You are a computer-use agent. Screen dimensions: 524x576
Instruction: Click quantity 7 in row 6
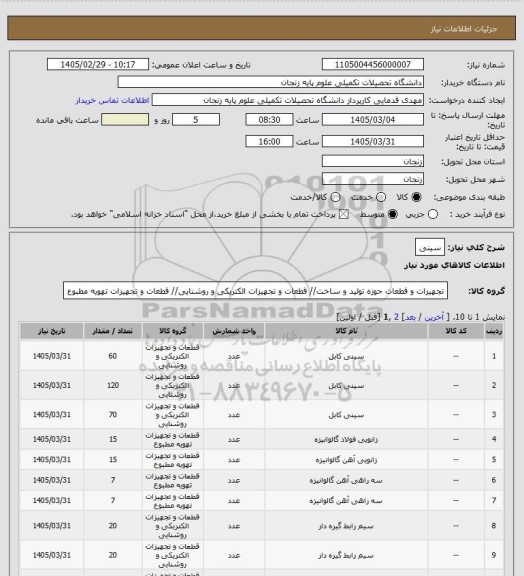tap(112, 480)
